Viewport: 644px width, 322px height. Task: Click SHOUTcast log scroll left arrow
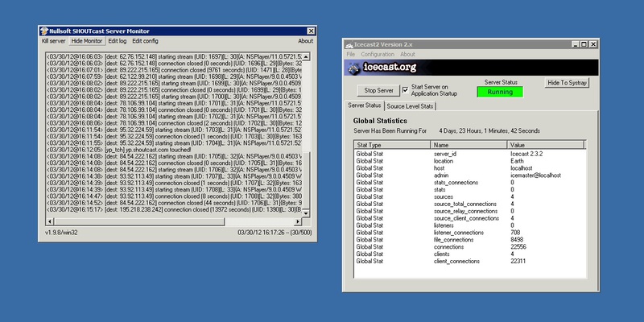tap(49, 222)
